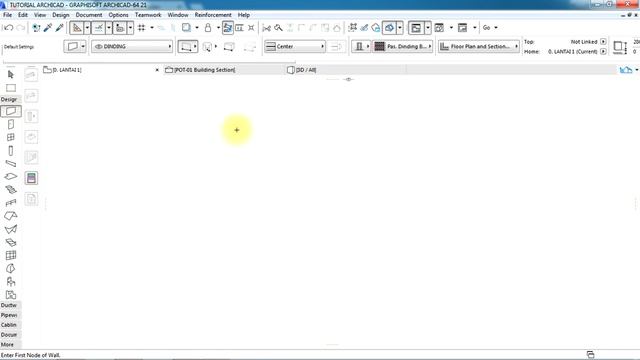
Task: Open the Reinforcement menu
Action: click(x=213, y=15)
